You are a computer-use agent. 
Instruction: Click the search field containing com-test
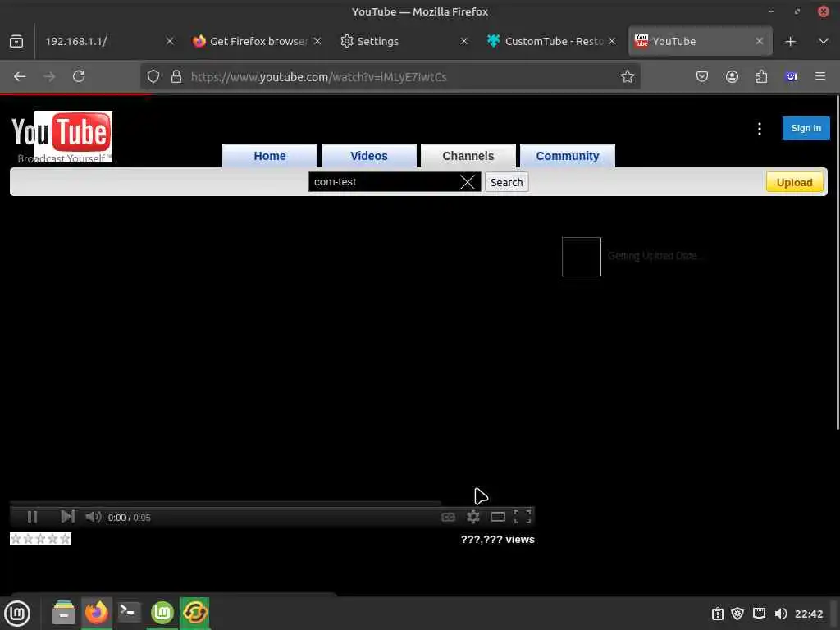[x=384, y=182]
